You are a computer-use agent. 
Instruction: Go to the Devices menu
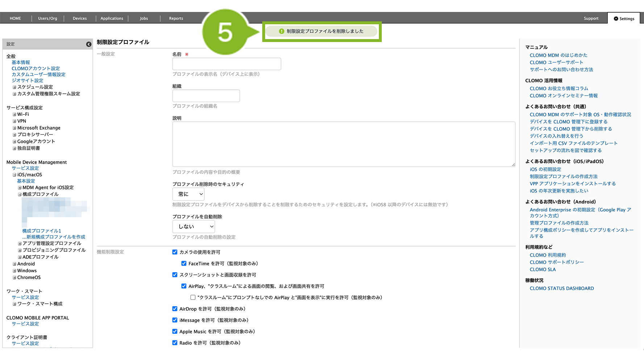point(80,18)
